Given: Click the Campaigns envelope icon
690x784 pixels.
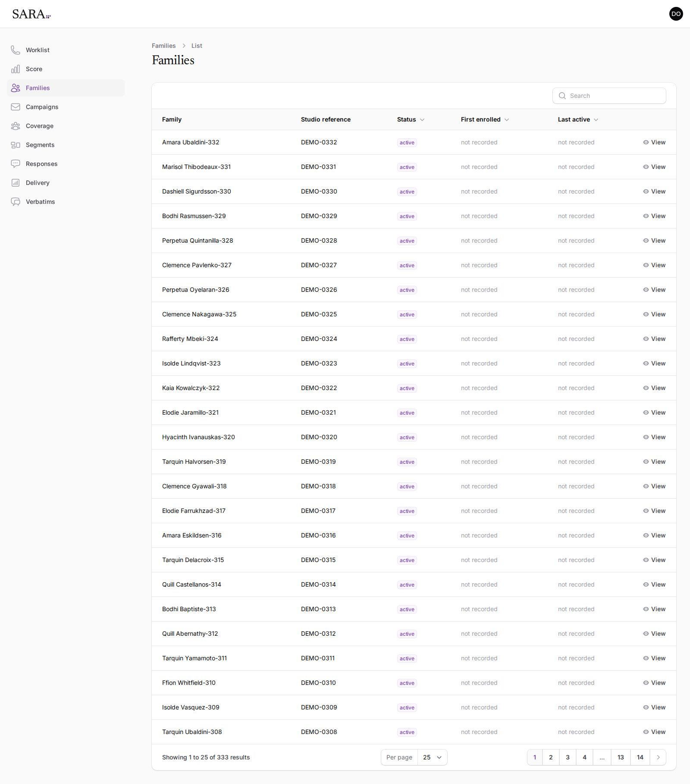Looking at the screenshot, I should [16, 107].
